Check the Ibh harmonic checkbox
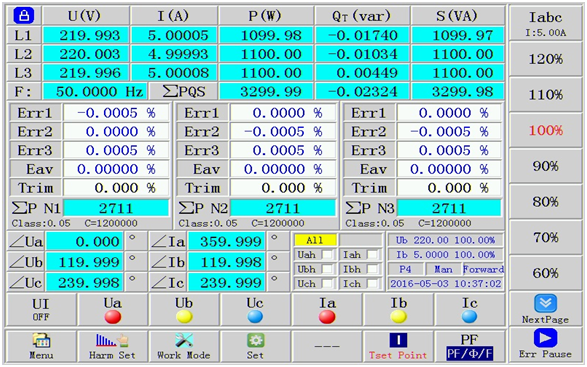This screenshot has height=367, width=587. [373, 269]
